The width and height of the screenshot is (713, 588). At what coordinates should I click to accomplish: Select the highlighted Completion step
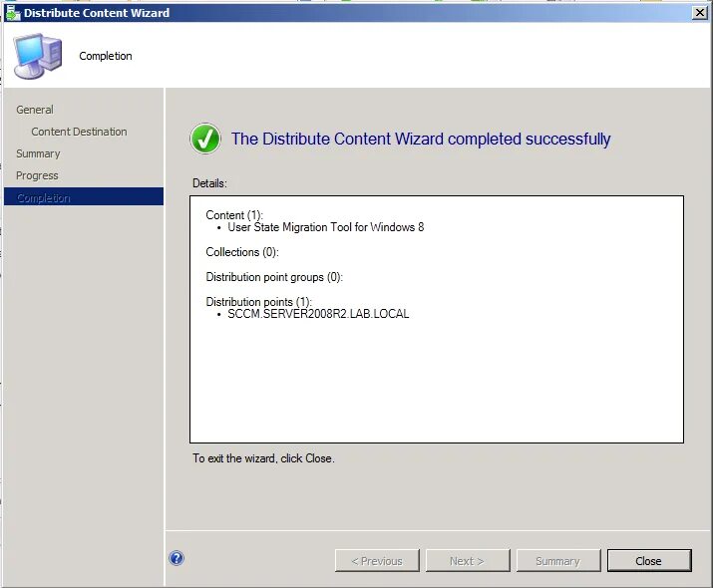click(84, 197)
